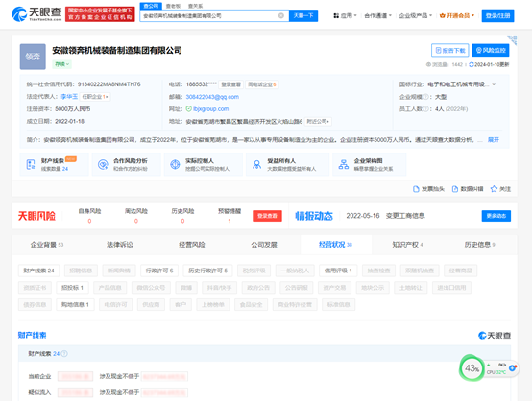Viewport: 532px width, 401px height.
Task: Click the 关注 star icon
Action: 494,189
